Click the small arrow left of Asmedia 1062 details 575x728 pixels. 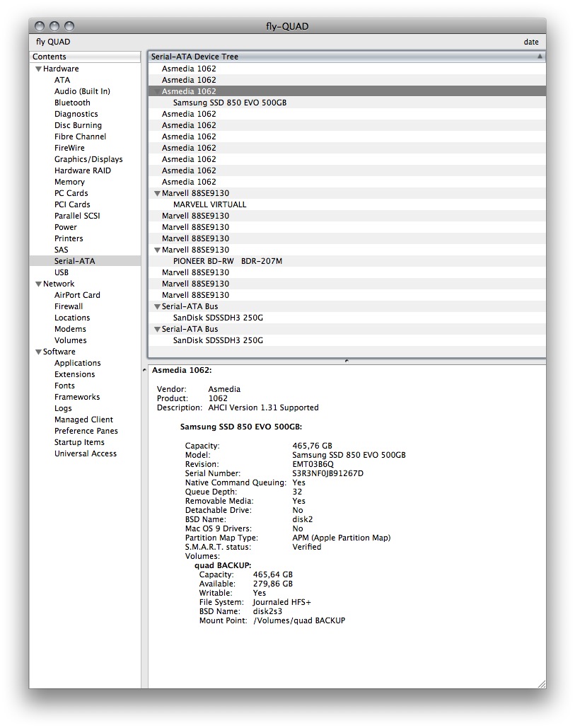click(144, 370)
